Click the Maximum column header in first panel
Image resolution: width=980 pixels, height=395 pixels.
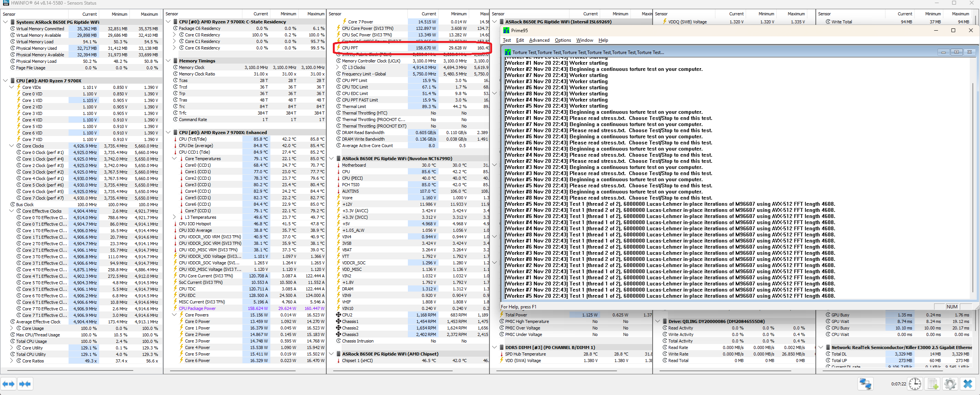(149, 14)
